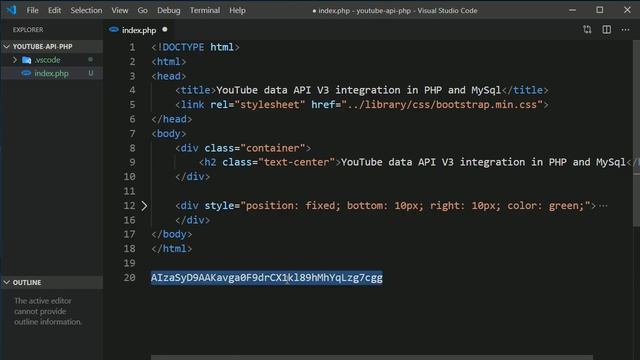Click the folded code ellipsis on line 12
Image resolution: width=640 pixels, height=360 pixels.
[x=603, y=206]
